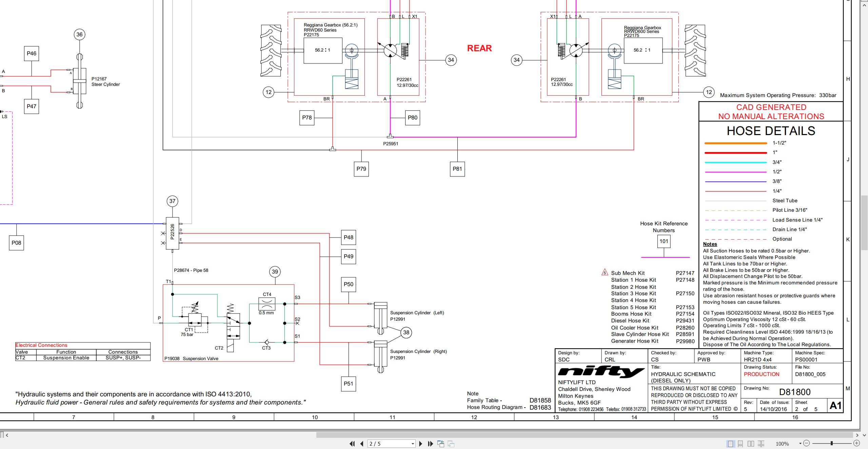Go to the first page

(352, 444)
